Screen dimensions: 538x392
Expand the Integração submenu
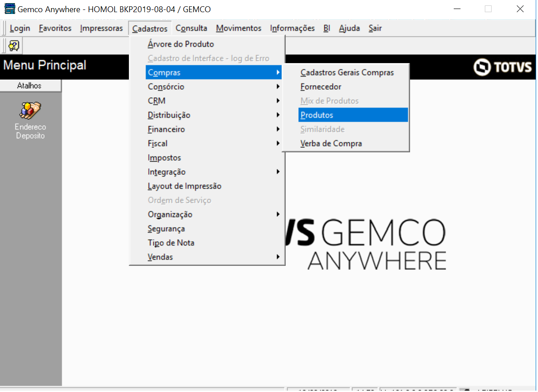pyautogui.click(x=214, y=172)
